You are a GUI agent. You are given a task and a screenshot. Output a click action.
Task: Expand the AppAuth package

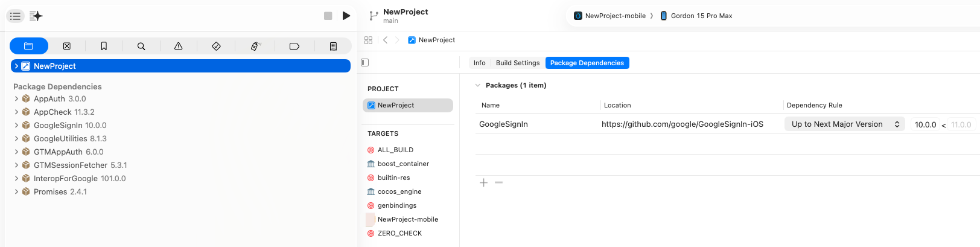point(16,98)
